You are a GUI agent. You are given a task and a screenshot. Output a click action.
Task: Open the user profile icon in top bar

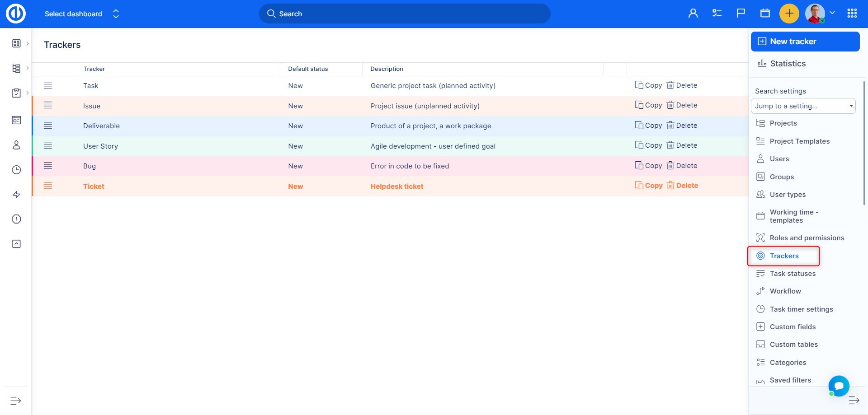[x=693, y=14]
